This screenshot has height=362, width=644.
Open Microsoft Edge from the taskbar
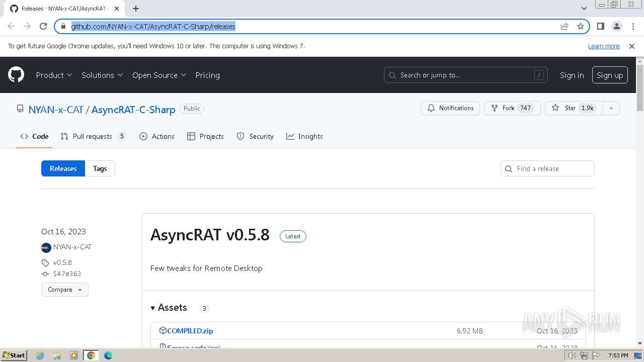(x=108, y=355)
